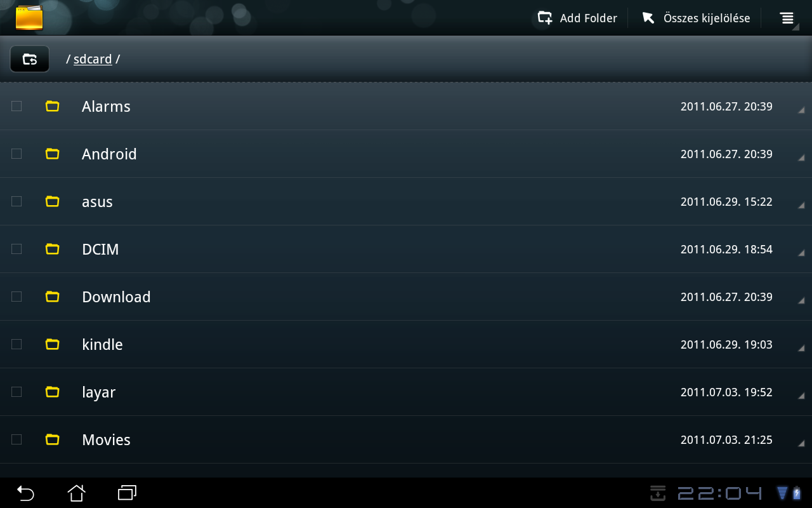This screenshot has height=508, width=812.
Task: Expand options arrow for layar folder
Action: click(x=801, y=396)
